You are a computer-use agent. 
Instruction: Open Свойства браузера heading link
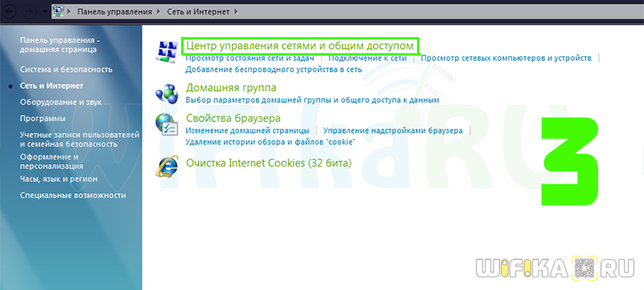click(233, 118)
